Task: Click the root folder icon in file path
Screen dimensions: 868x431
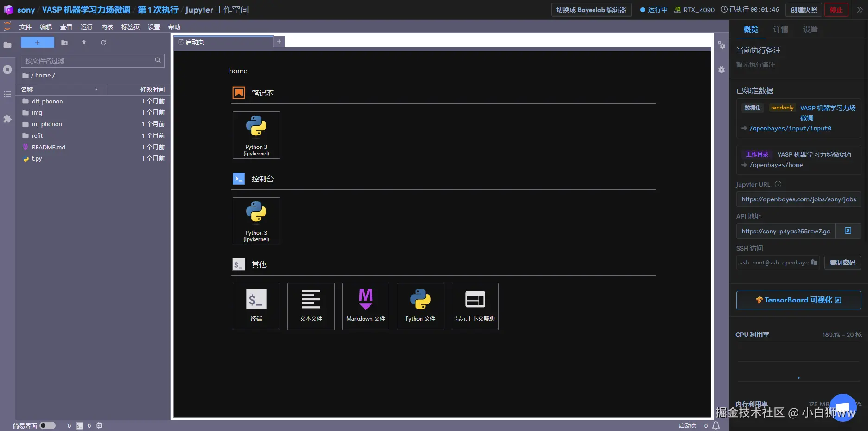Action: click(x=26, y=76)
